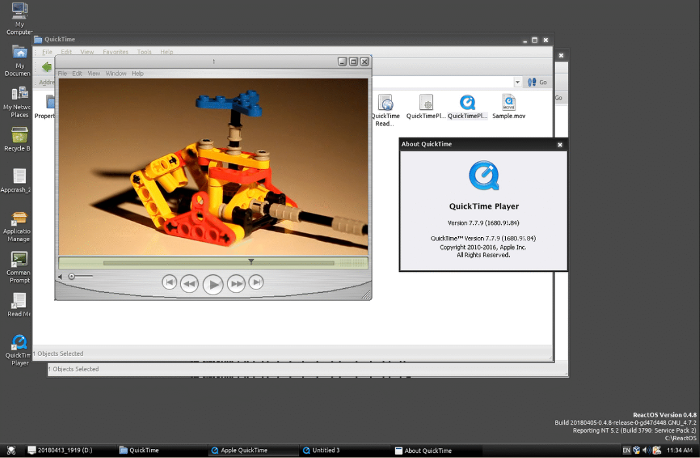The height and width of the screenshot is (458, 700).
Task: Open My Network Places desktop icon
Action: point(18,102)
